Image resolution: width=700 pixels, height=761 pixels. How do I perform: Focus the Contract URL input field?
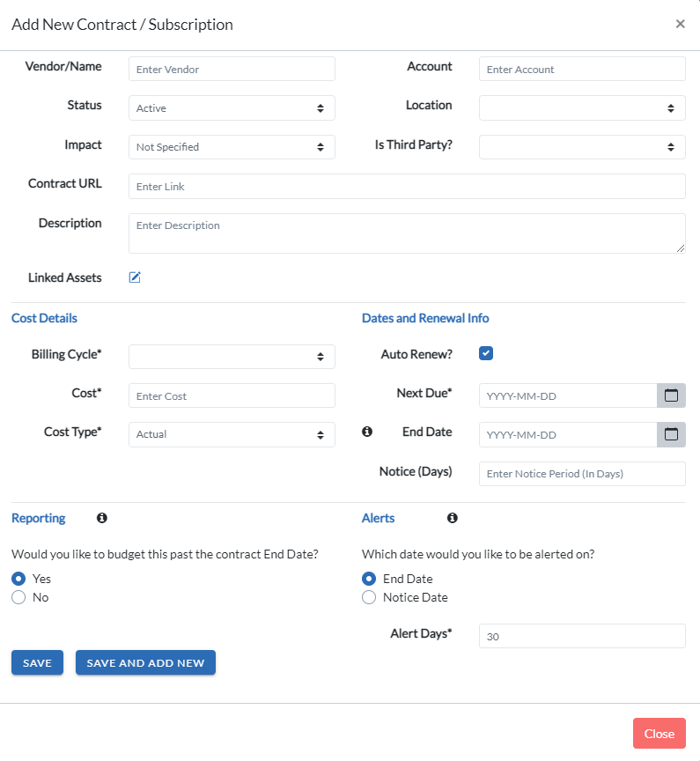pos(407,187)
